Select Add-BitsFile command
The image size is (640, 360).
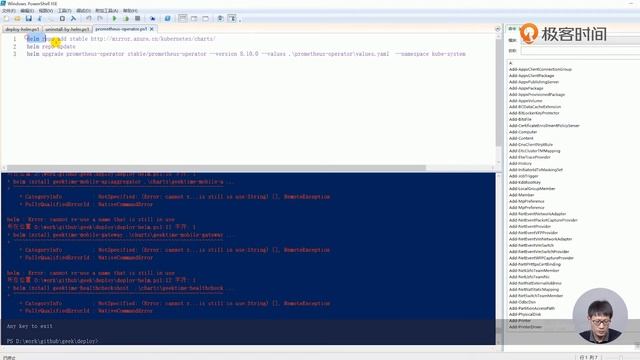(x=520, y=119)
